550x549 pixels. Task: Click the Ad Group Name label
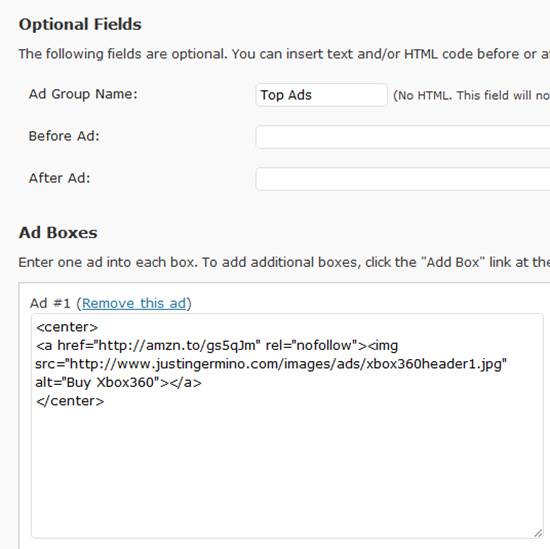83,94
